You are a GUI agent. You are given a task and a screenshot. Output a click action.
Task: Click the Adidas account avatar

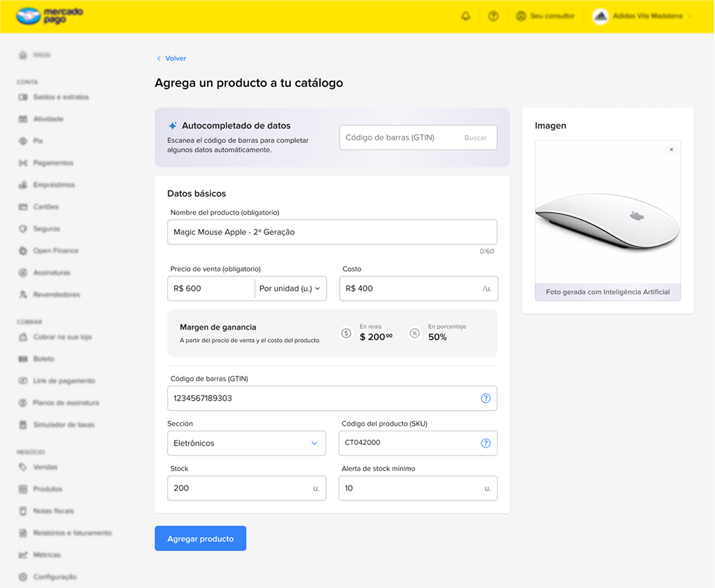pyautogui.click(x=600, y=16)
